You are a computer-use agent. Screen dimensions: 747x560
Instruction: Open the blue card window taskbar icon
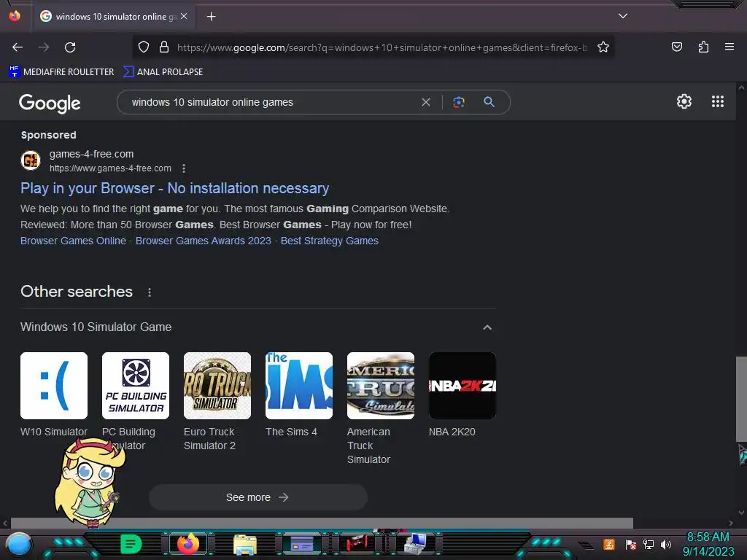[302, 544]
